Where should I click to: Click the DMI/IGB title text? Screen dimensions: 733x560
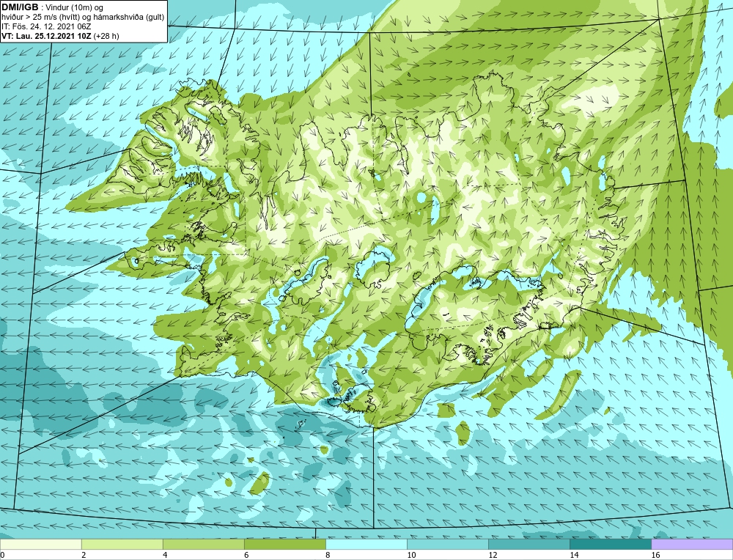pyautogui.click(x=20, y=7)
